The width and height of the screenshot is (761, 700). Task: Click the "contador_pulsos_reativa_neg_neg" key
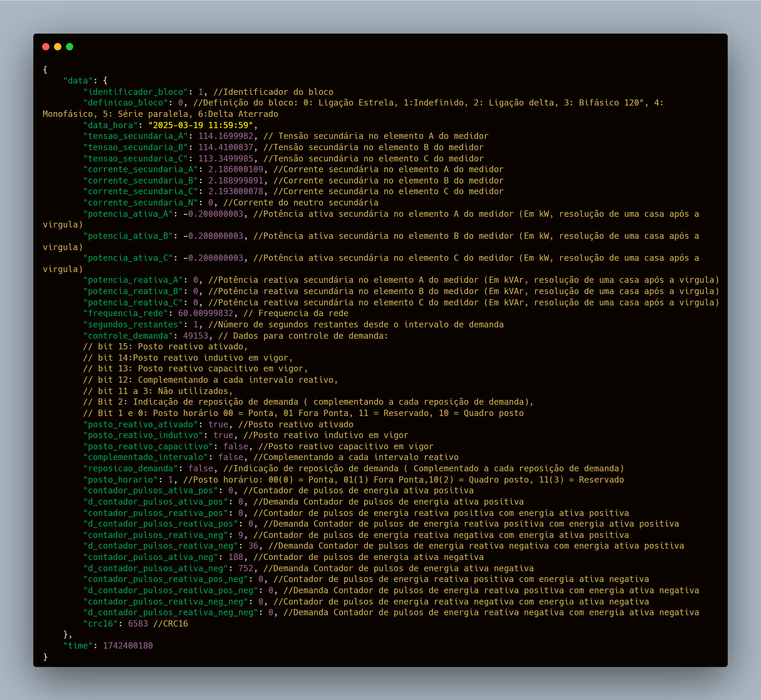pos(166,602)
